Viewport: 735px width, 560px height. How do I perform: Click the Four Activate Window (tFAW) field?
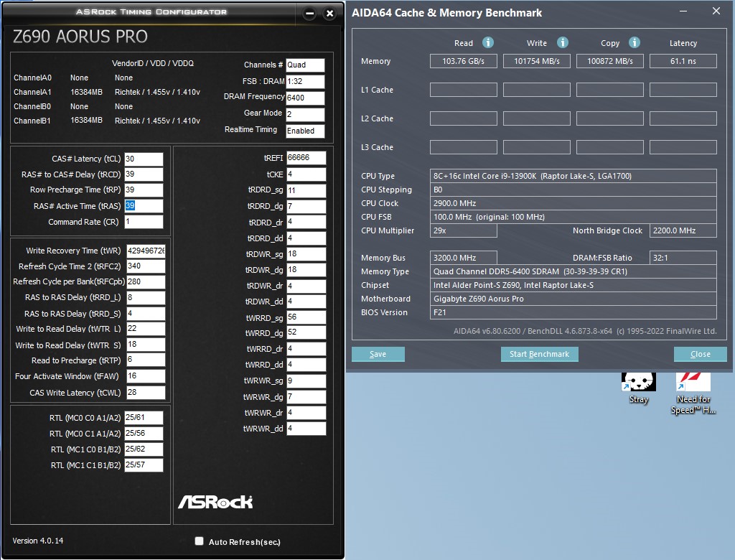146,376
